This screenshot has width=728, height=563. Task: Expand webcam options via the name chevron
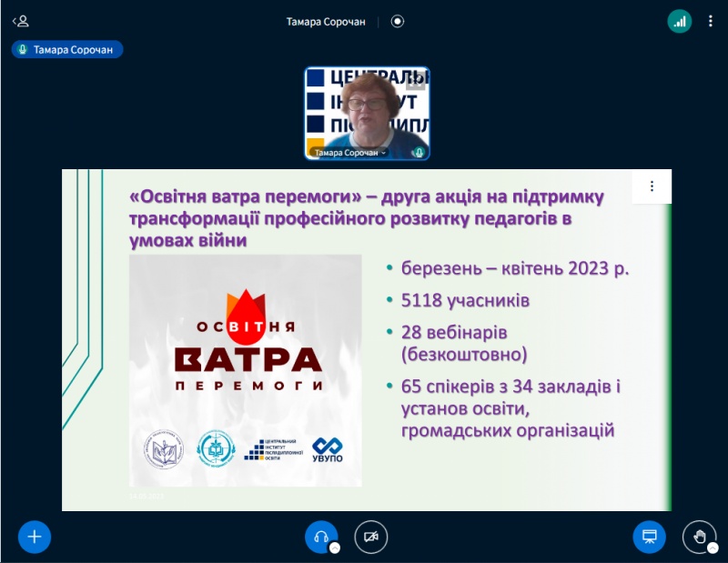point(383,153)
